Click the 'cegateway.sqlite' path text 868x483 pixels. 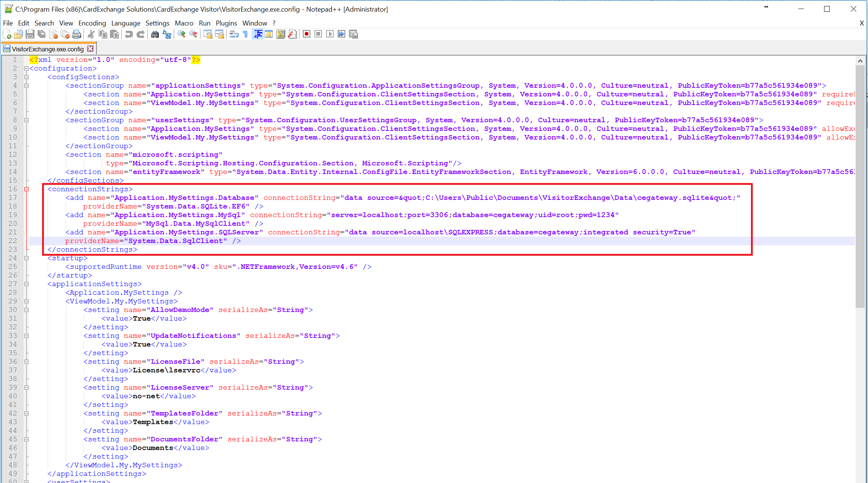(x=673, y=198)
